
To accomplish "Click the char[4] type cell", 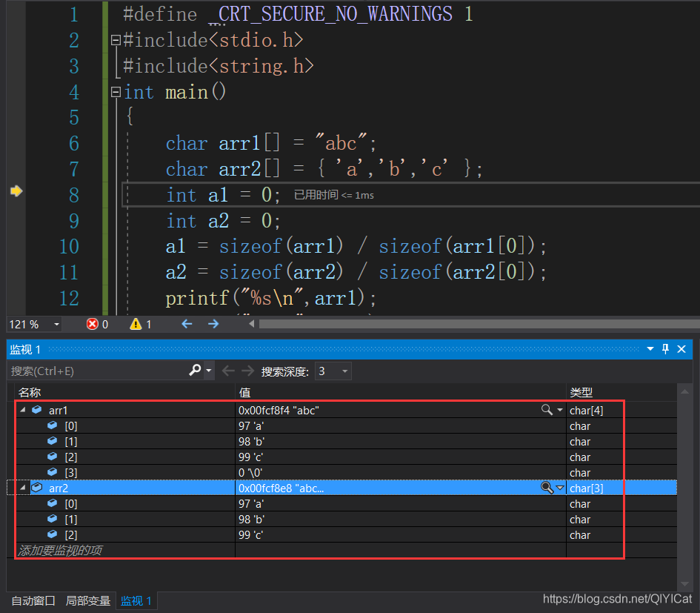I will pyautogui.click(x=586, y=410).
